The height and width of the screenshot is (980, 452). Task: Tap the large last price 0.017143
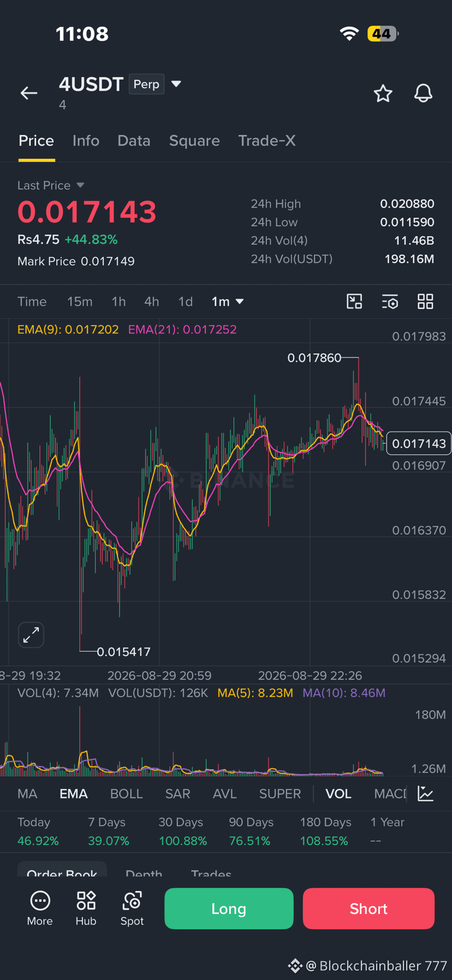click(x=87, y=212)
